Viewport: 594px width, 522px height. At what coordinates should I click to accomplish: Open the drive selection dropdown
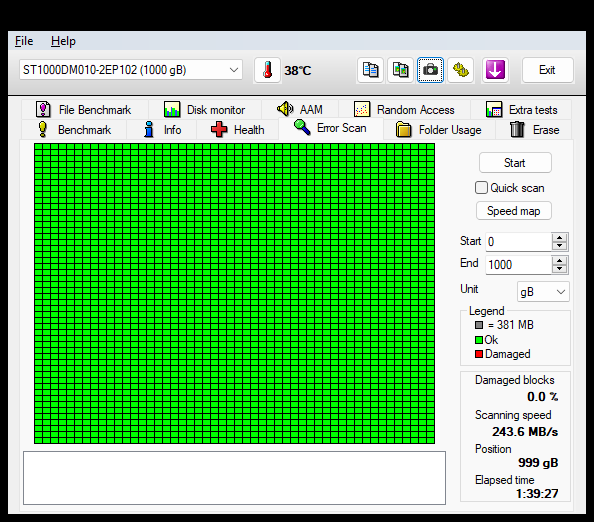[x=131, y=70]
